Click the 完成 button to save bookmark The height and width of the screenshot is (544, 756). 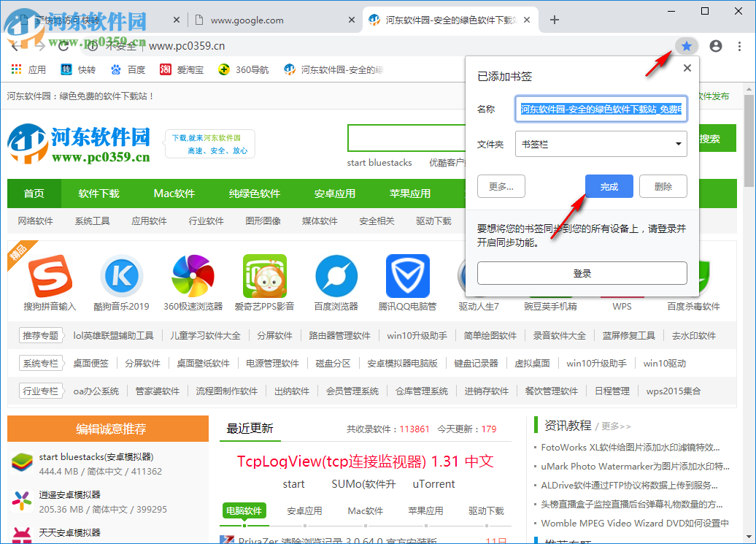pyautogui.click(x=609, y=186)
